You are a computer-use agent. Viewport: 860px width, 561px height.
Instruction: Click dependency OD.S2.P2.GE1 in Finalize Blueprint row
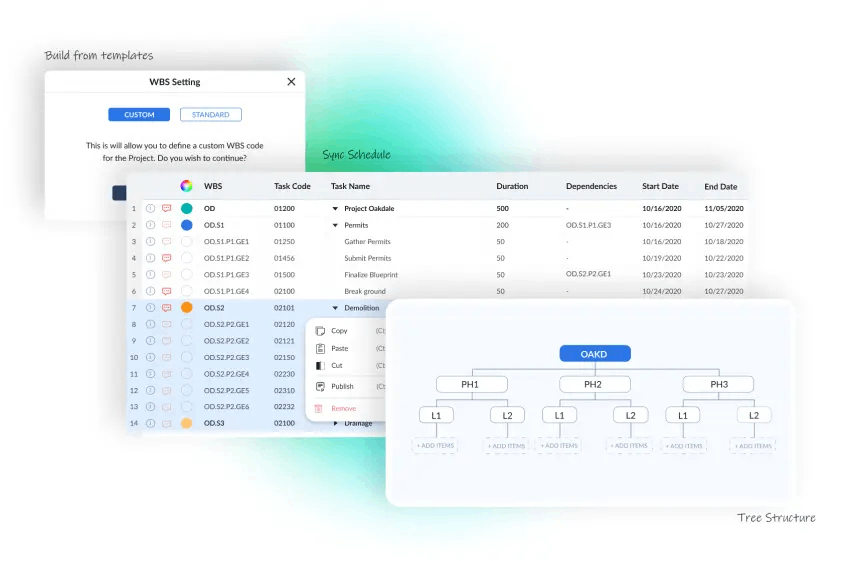589,274
